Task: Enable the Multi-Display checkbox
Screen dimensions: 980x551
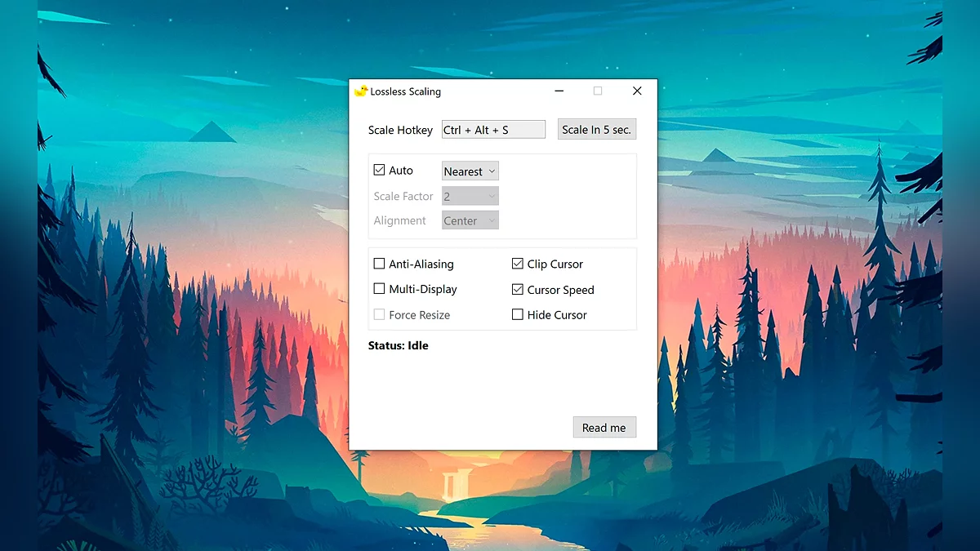Action: point(379,289)
